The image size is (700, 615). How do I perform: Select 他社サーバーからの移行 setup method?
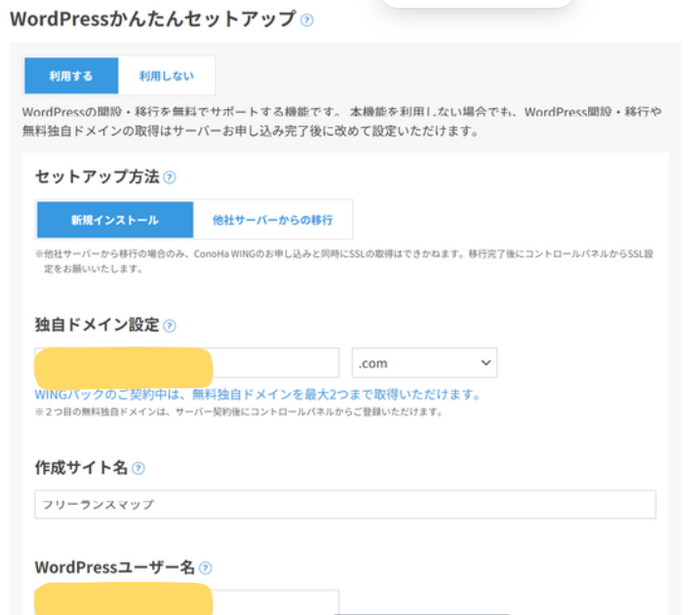pos(273,219)
